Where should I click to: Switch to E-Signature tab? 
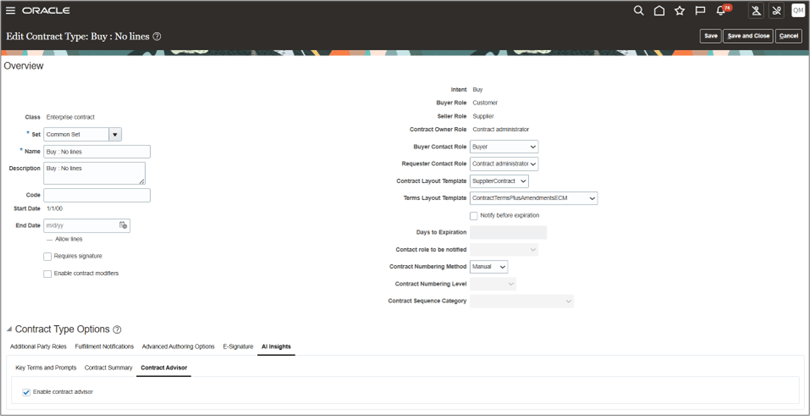[x=238, y=347]
